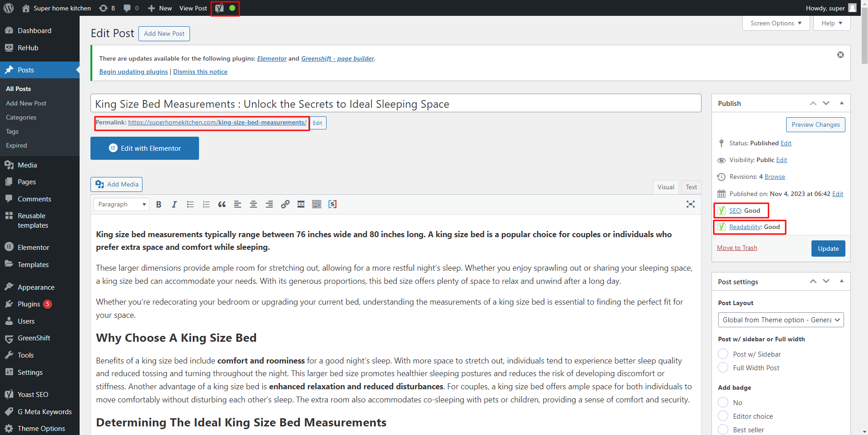Choose Editor choice badge
Screen dimensions: 868x435
[722, 416]
